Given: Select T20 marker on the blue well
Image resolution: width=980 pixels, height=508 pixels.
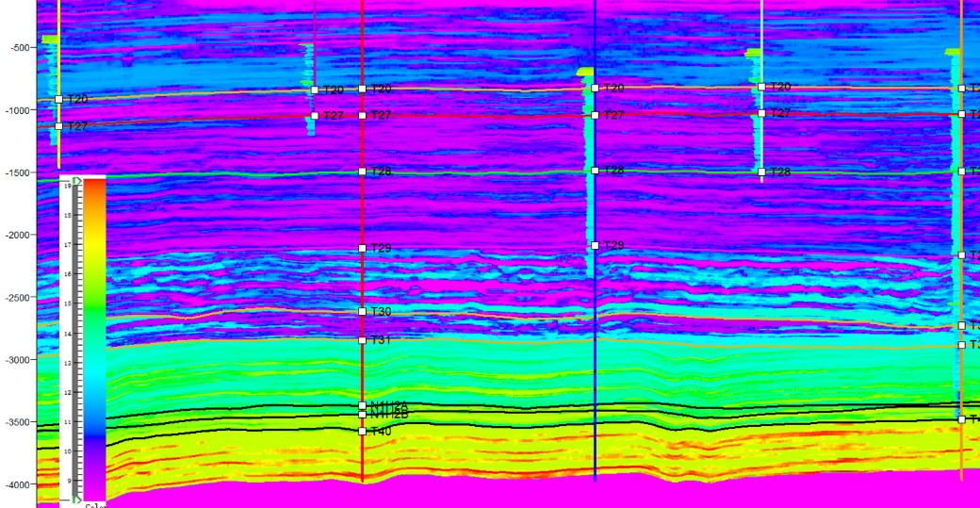Looking at the screenshot, I should [x=595, y=88].
